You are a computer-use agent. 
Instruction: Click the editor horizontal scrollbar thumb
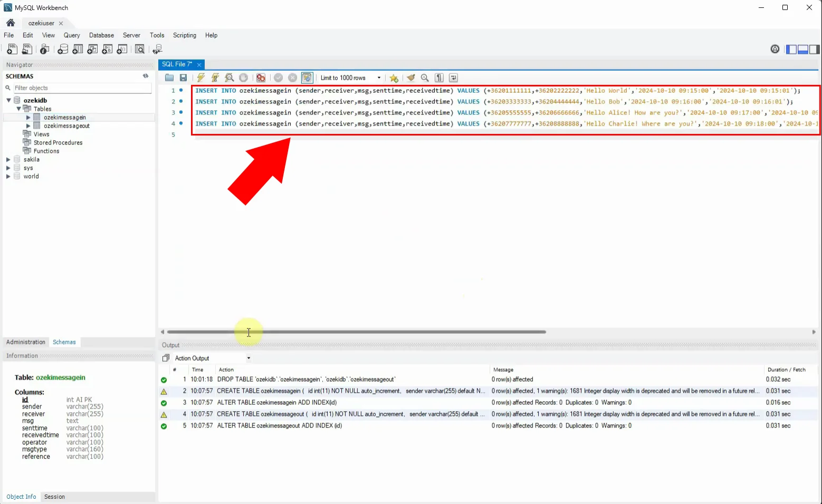click(x=356, y=332)
